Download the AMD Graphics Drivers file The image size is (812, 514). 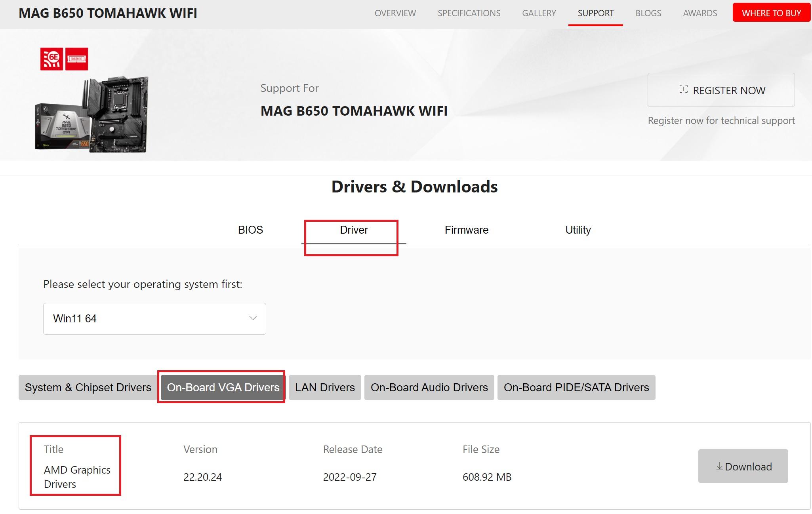pyautogui.click(x=743, y=466)
